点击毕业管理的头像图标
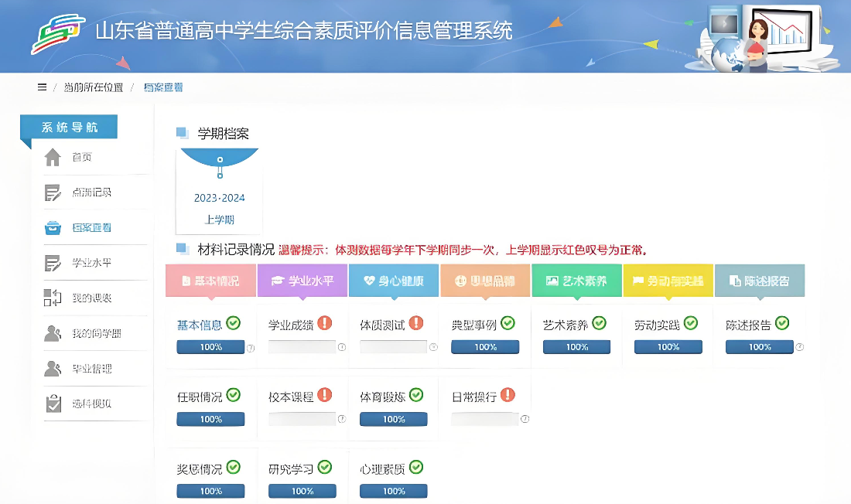 tap(51, 369)
